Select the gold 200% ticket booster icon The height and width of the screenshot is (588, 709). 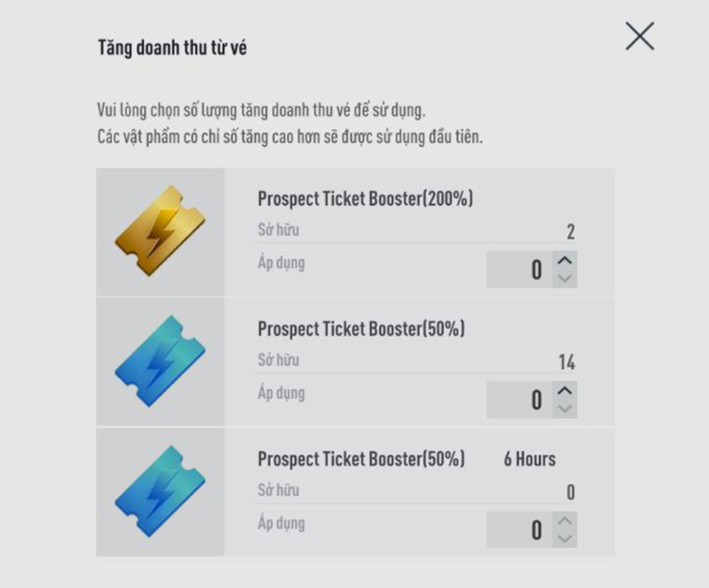[161, 231]
